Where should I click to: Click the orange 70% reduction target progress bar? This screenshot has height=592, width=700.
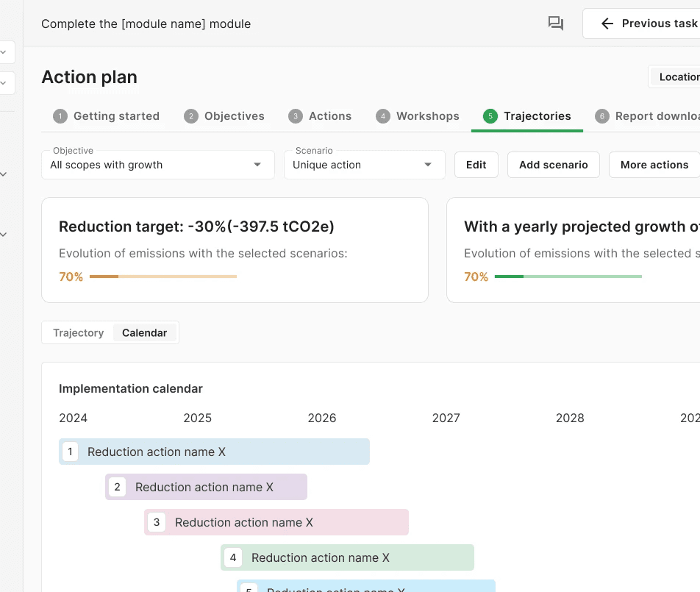click(162, 277)
